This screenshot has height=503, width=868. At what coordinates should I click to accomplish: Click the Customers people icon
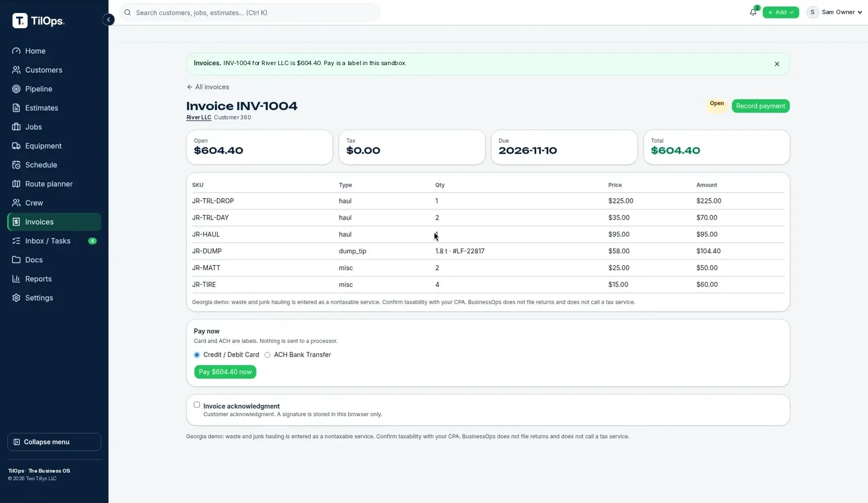(16, 70)
